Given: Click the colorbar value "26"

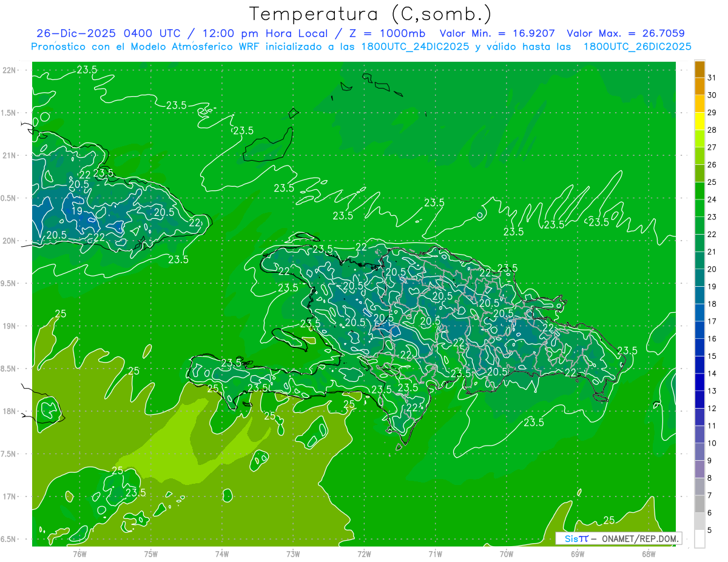Looking at the screenshot, I should (x=712, y=164).
